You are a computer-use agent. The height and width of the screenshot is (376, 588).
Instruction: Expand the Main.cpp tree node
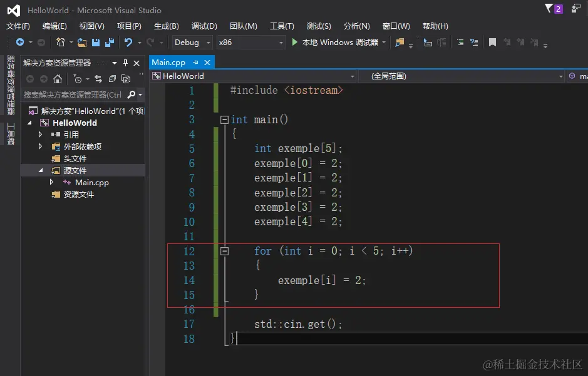[x=52, y=182]
